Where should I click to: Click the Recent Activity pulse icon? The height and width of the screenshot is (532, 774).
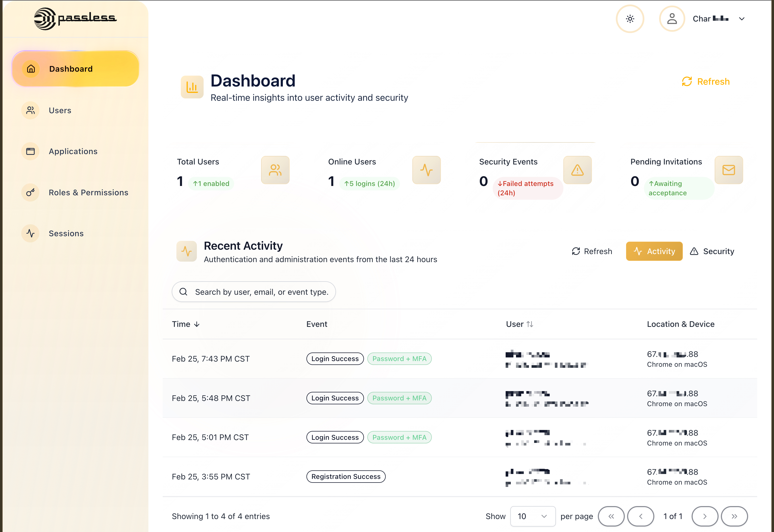pyautogui.click(x=187, y=251)
